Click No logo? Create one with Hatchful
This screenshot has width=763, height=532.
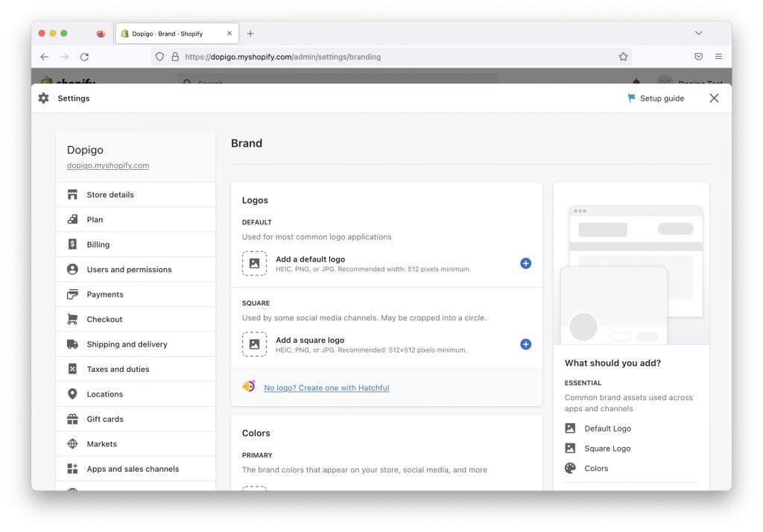(x=326, y=387)
